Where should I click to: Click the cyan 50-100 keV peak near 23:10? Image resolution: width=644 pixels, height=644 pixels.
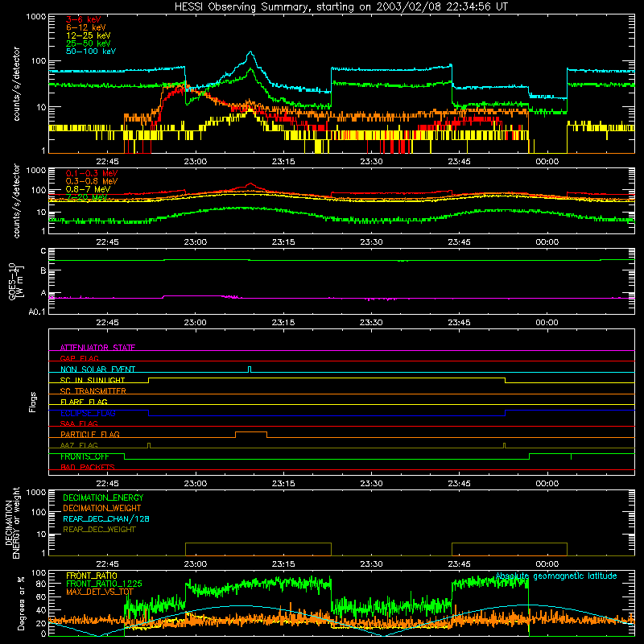pyautogui.click(x=250, y=52)
